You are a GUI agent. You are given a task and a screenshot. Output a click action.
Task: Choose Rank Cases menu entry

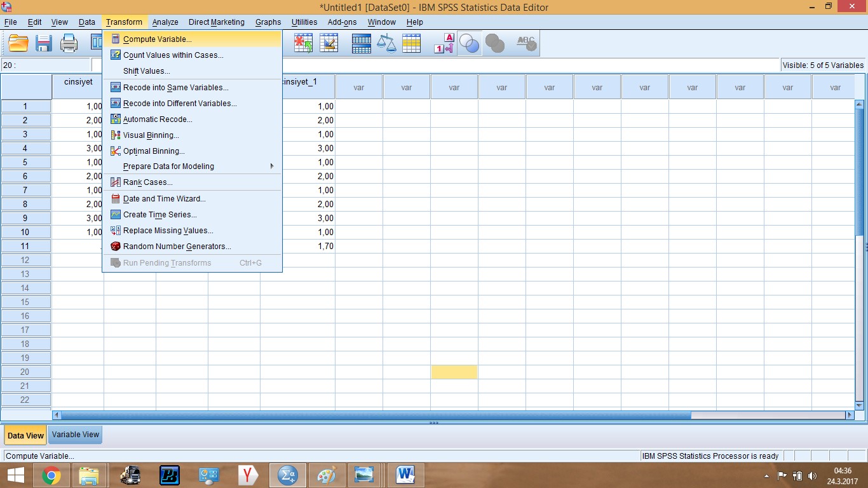(192, 182)
